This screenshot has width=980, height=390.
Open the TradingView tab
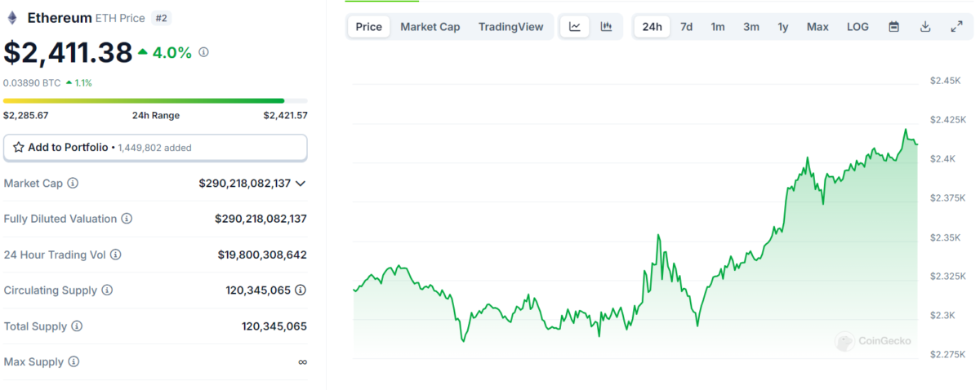coord(510,27)
